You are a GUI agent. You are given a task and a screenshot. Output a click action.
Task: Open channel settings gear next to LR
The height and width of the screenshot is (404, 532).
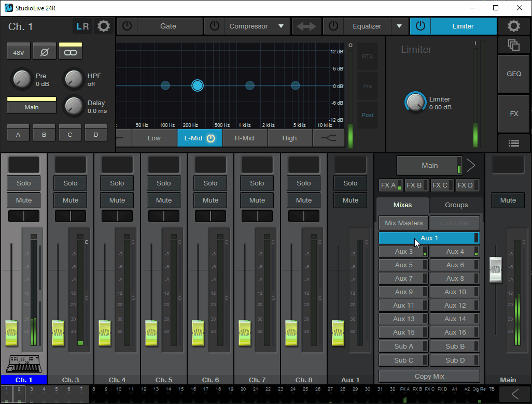(x=104, y=26)
